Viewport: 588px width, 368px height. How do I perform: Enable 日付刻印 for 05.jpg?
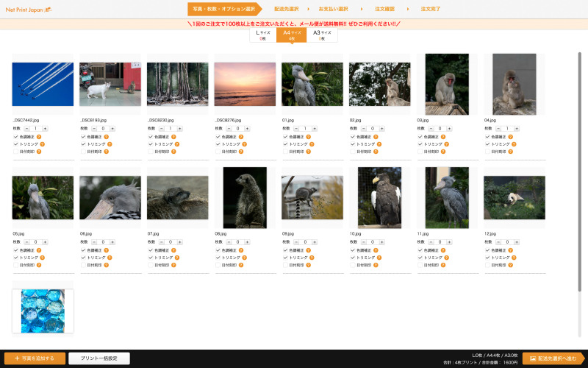tap(15, 265)
